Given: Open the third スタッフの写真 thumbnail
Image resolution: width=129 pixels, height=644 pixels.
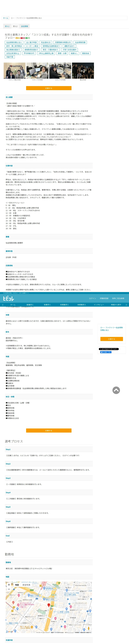Looking at the screenshot, I should point(60,71).
